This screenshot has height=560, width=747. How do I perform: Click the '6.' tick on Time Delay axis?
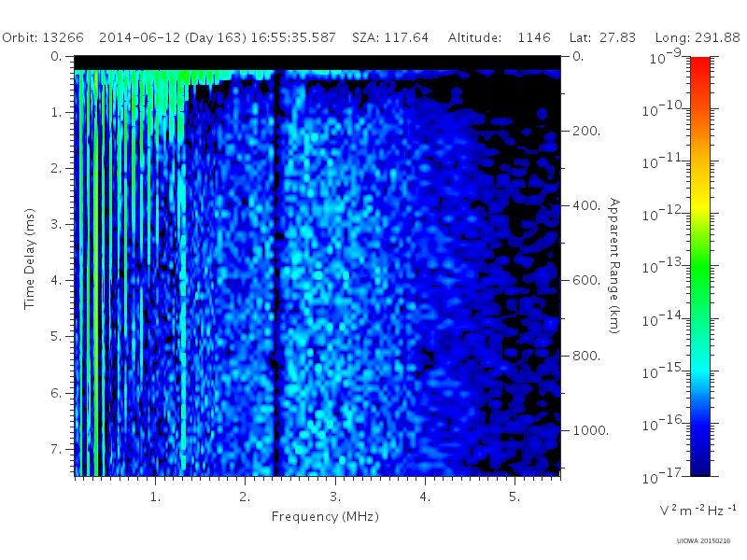[56, 393]
